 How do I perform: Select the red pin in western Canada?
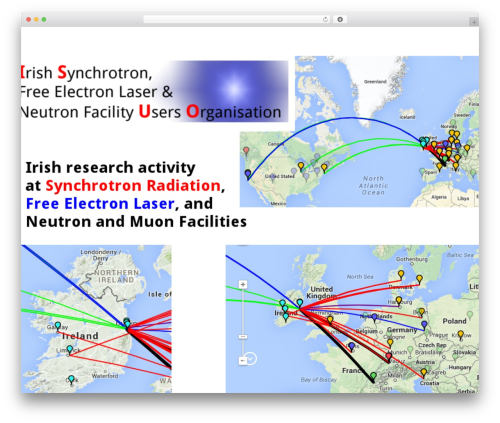tap(246, 151)
